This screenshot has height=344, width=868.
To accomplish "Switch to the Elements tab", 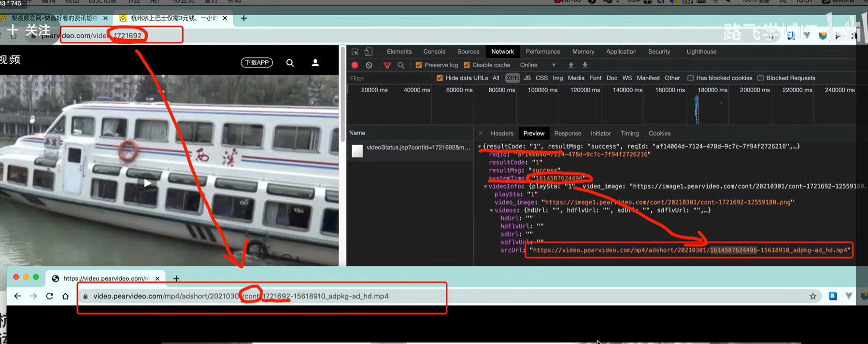I will (399, 52).
